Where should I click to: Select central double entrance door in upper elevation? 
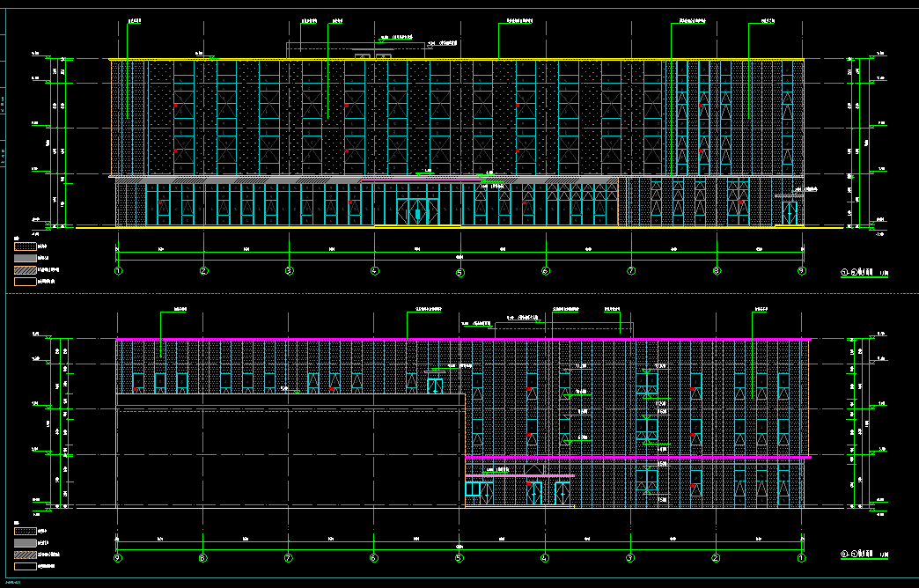(x=416, y=212)
